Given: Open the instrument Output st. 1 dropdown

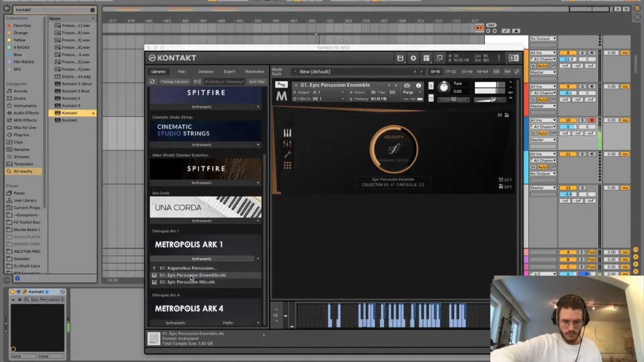Looking at the screenshot, I should [319, 92].
